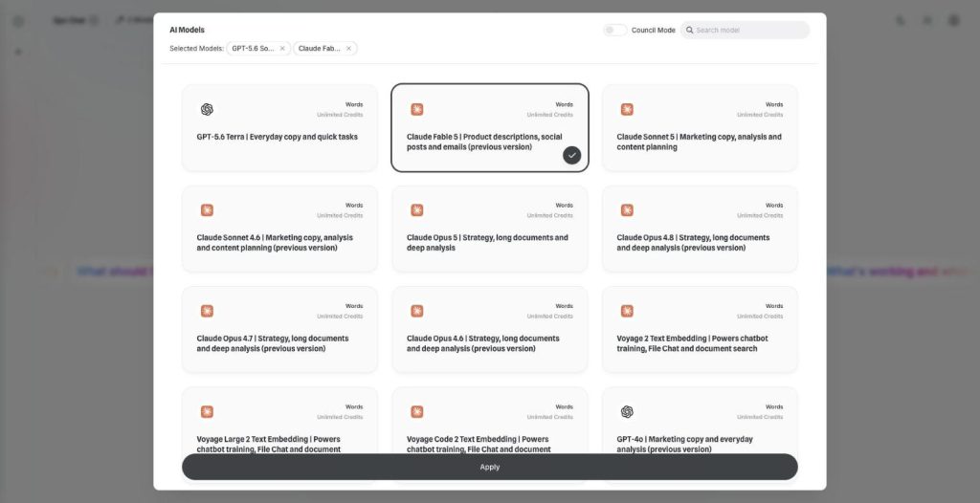Remove Claude Fab... from selected models
Image resolution: width=980 pixels, height=503 pixels.
pos(348,49)
